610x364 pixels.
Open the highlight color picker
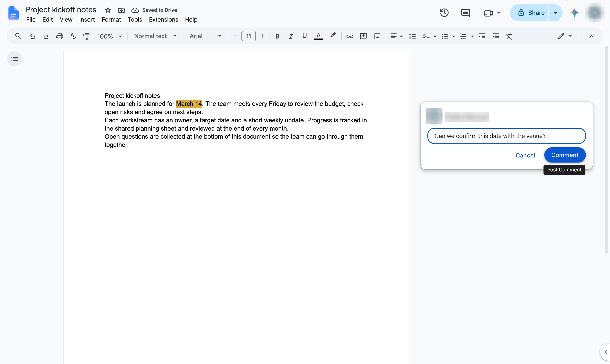click(333, 36)
